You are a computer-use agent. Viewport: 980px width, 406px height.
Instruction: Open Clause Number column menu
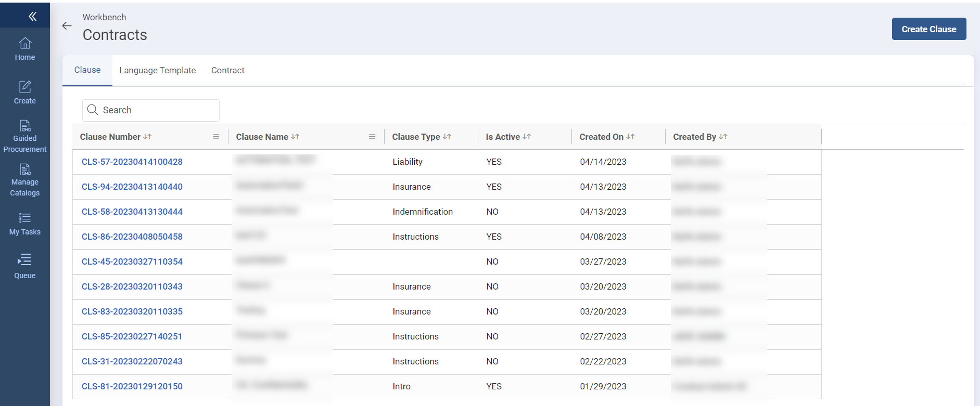216,137
